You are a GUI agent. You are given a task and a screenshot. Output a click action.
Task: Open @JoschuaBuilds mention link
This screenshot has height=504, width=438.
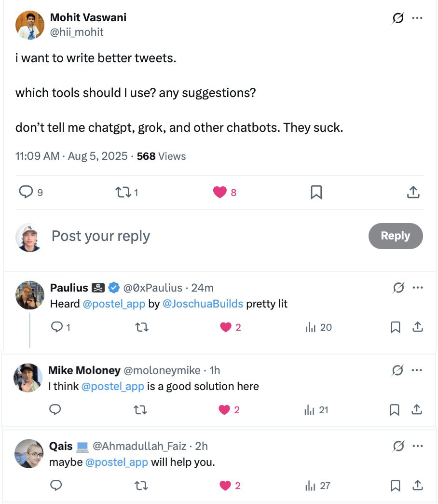[203, 304]
